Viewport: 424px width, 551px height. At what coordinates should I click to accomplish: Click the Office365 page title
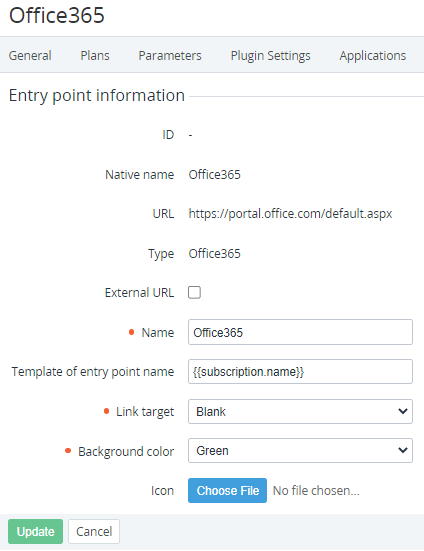(x=57, y=15)
